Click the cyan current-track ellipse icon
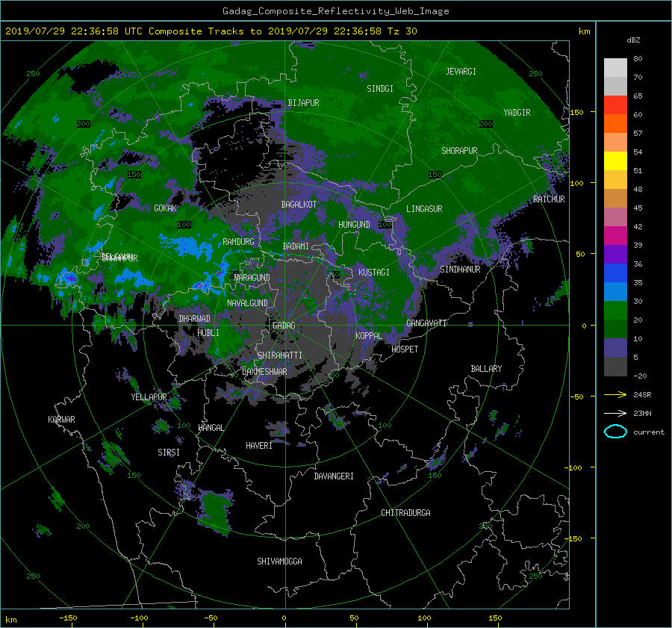This screenshot has height=628, width=672. [x=615, y=432]
